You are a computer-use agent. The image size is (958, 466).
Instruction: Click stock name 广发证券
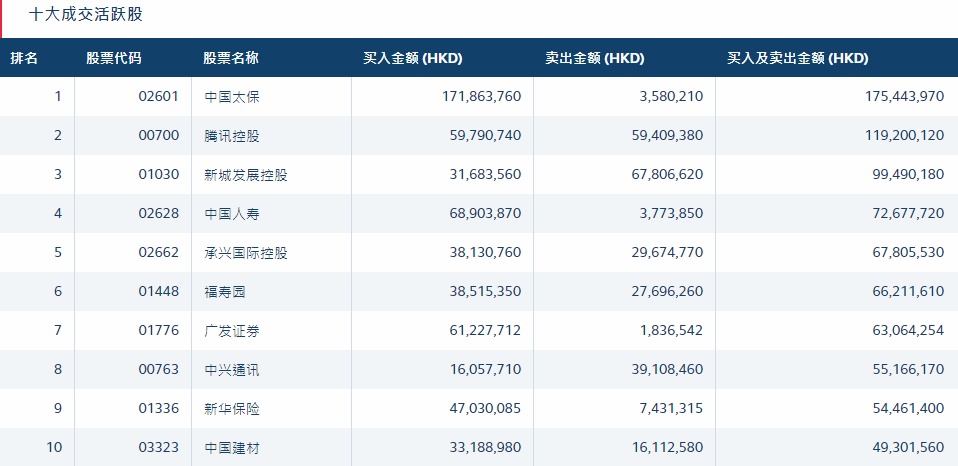[232, 330]
